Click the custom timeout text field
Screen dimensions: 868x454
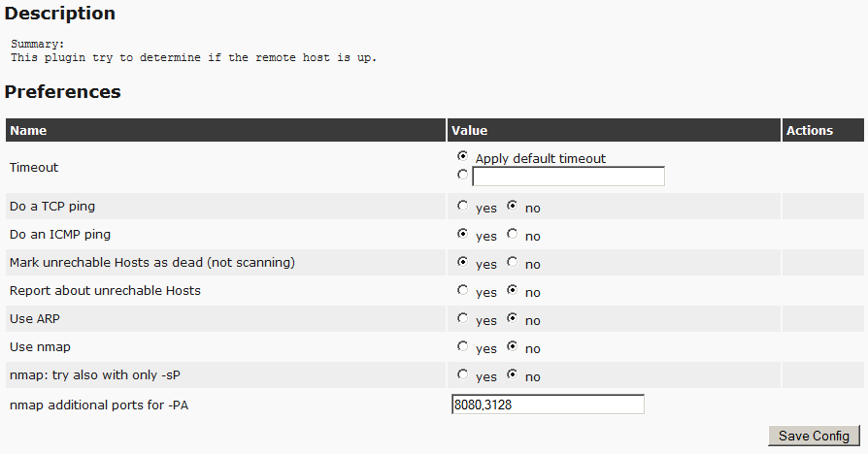(568, 177)
